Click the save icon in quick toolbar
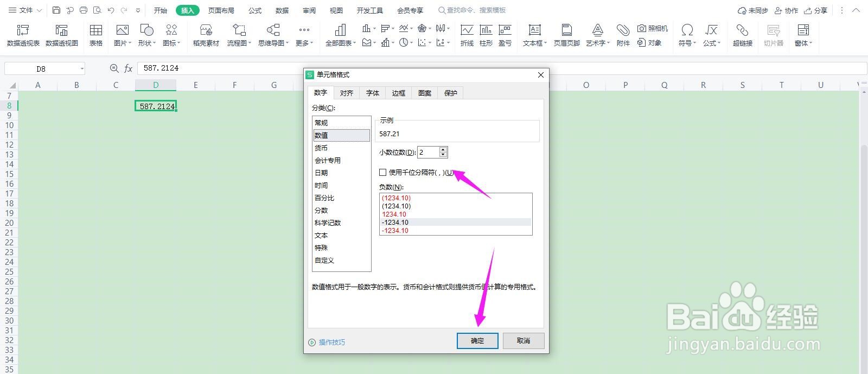The width and height of the screenshot is (868, 374). point(56,10)
